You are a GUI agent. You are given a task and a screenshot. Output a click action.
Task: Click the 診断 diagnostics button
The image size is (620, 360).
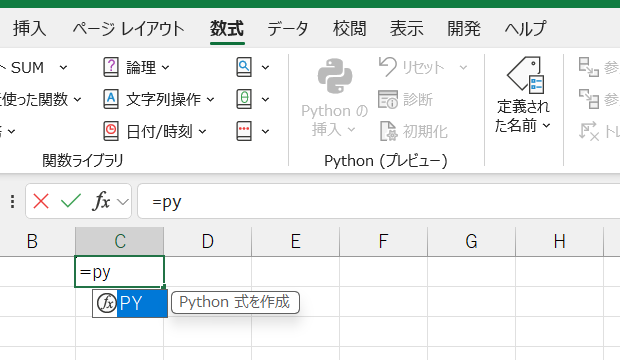click(405, 99)
